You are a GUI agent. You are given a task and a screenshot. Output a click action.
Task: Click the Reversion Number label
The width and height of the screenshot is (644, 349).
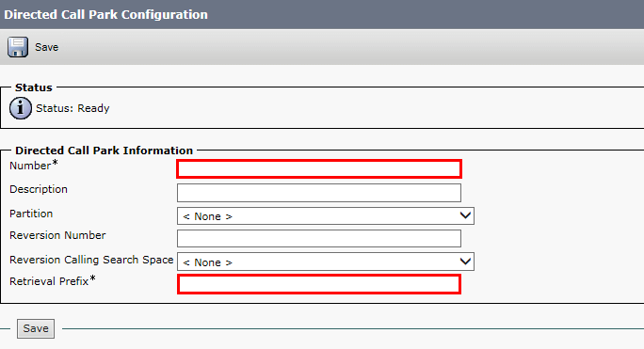click(x=57, y=235)
